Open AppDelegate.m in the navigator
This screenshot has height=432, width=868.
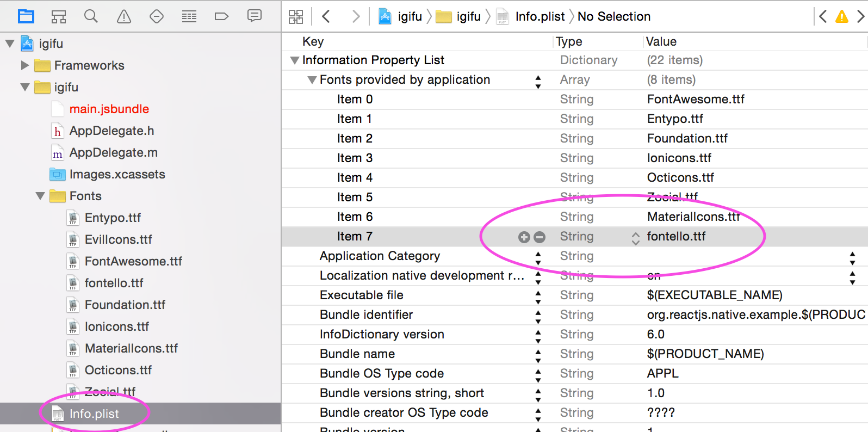(x=113, y=152)
